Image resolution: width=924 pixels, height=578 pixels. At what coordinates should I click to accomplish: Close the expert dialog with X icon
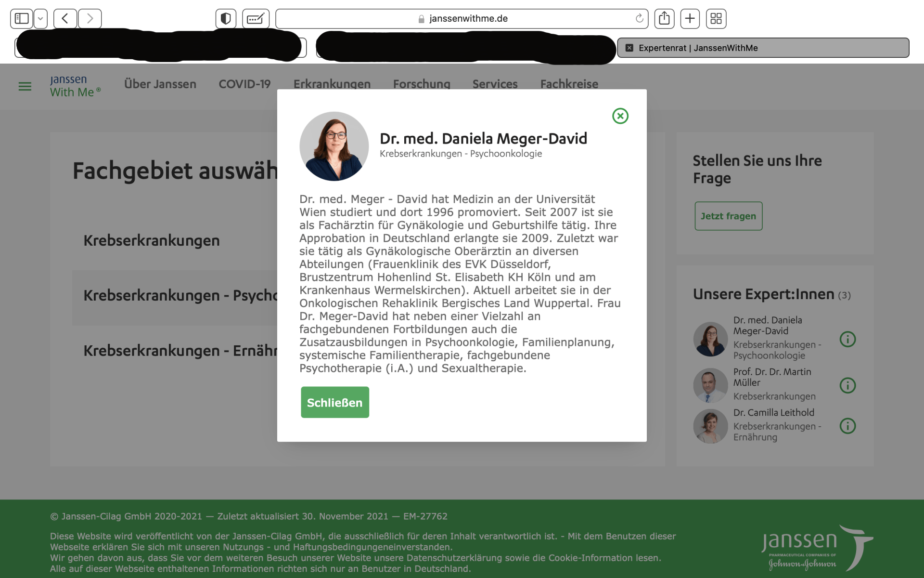(620, 116)
